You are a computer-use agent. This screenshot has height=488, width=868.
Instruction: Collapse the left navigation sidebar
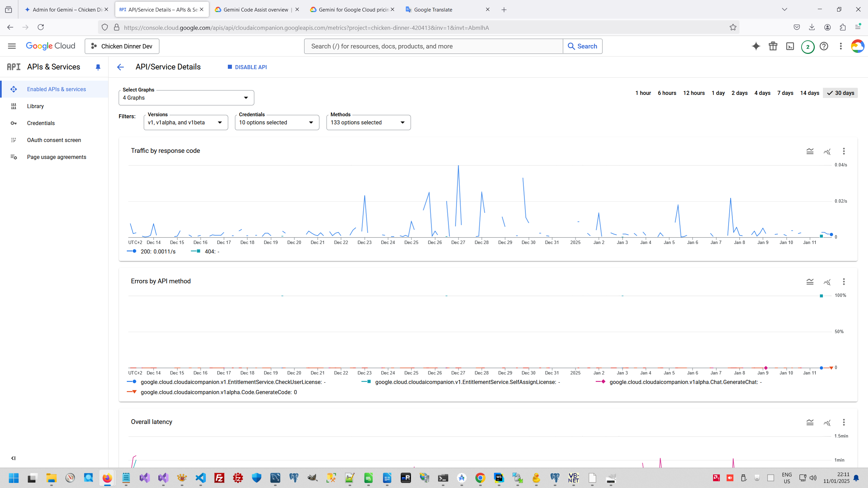(x=13, y=458)
